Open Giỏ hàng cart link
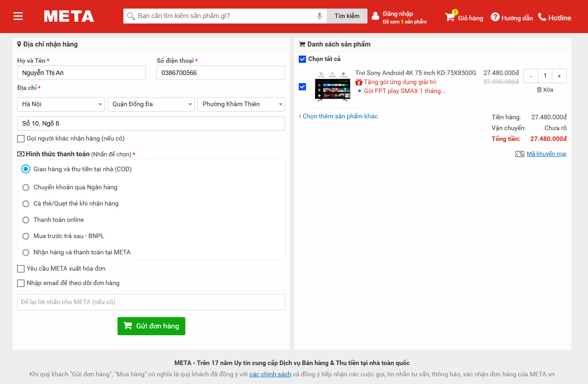 tap(470, 18)
